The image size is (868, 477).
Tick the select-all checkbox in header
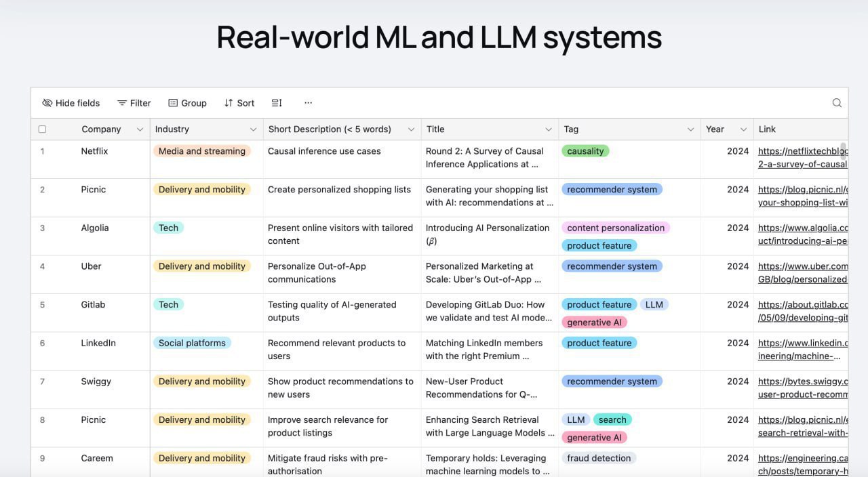click(42, 129)
